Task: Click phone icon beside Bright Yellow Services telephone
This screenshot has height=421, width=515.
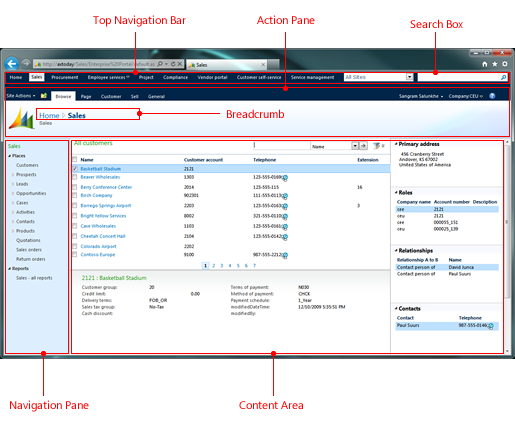Action: pyautogui.click(x=285, y=217)
